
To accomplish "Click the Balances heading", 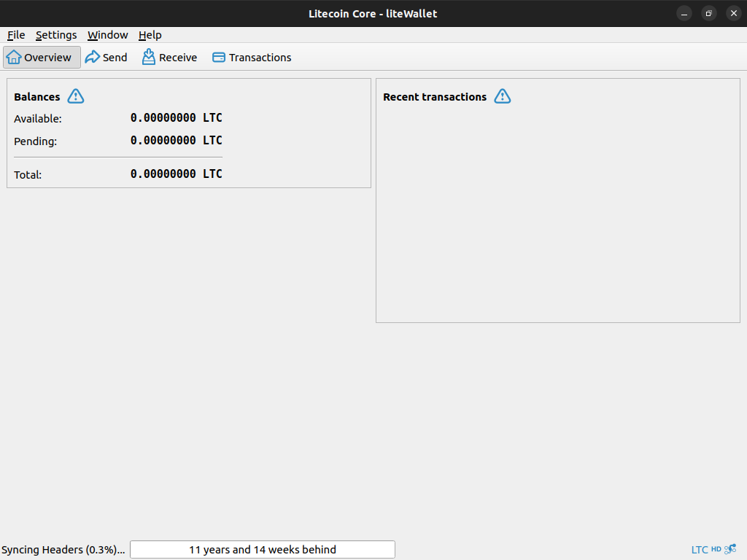I will [37, 97].
